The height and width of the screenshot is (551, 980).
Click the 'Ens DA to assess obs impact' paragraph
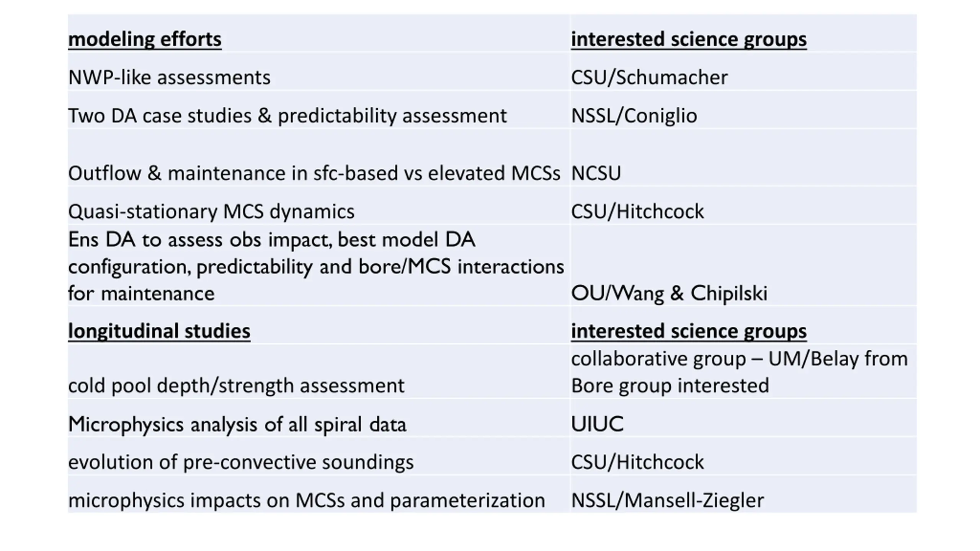[x=316, y=266]
